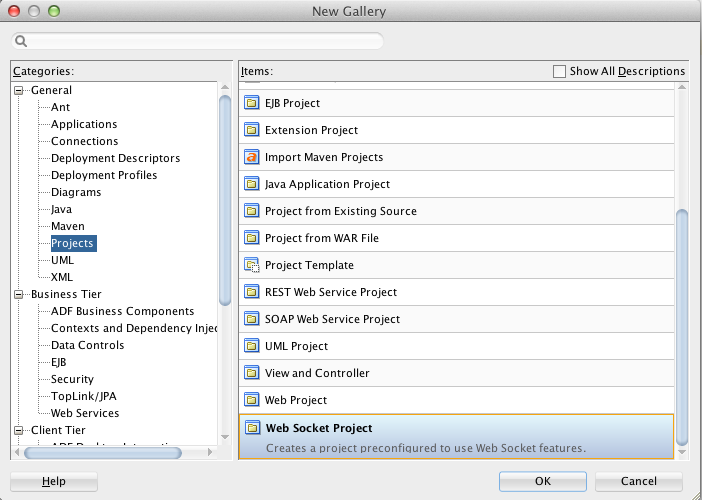The image size is (702, 500).
Task: Select Maven in the Categories tree
Action: 68,226
